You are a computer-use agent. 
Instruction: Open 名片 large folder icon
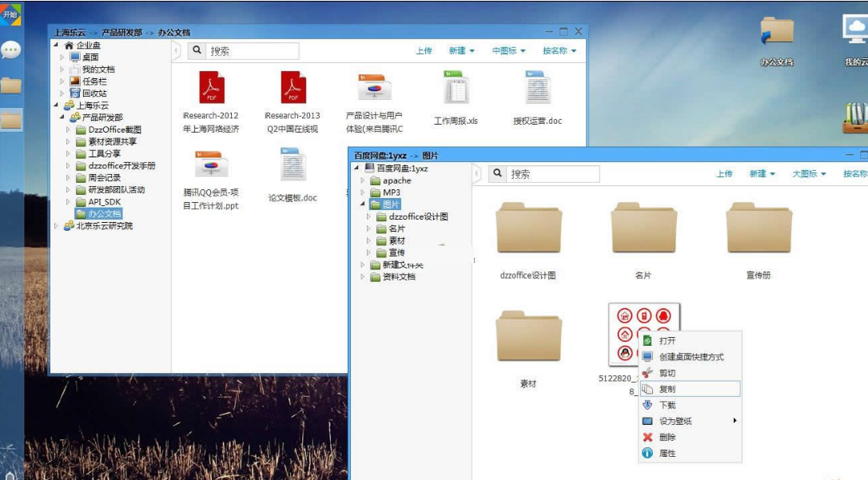(x=643, y=228)
